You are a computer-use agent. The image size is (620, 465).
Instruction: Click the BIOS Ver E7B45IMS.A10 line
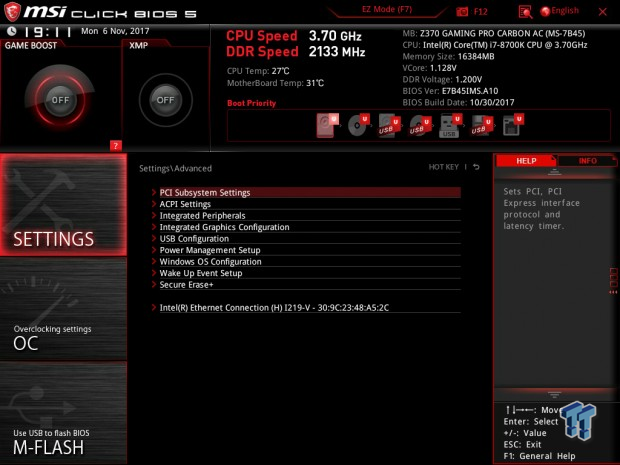[x=450, y=91]
